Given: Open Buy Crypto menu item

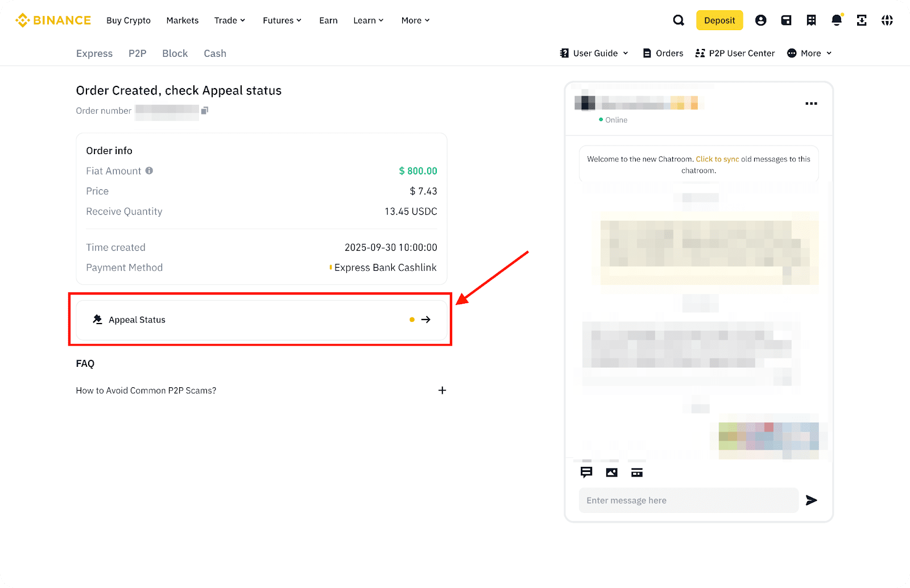Looking at the screenshot, I should pyautogui.click(x=129, y=20).
